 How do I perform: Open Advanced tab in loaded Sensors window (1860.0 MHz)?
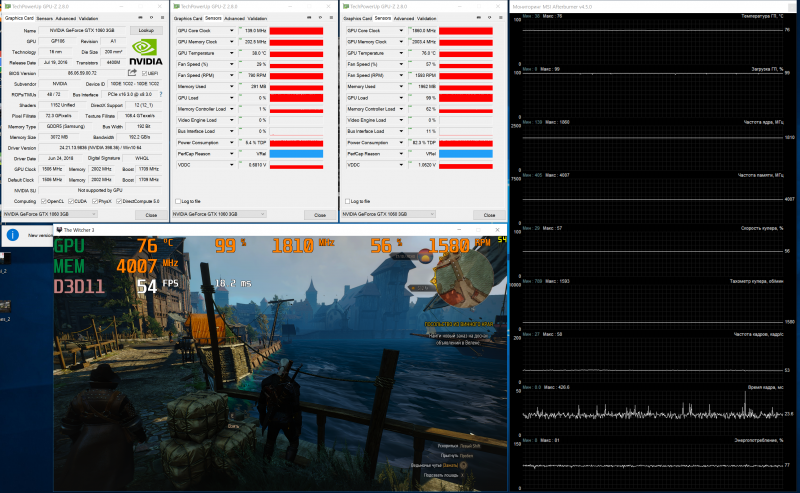[404, 18]
